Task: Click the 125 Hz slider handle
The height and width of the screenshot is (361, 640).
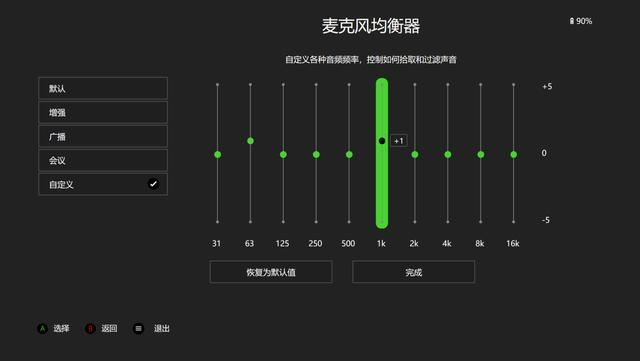Action: (x=283, y=154)
